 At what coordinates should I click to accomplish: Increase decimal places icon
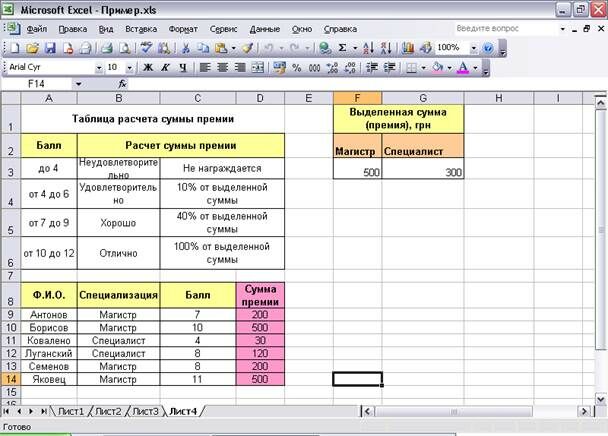[332, 67]
